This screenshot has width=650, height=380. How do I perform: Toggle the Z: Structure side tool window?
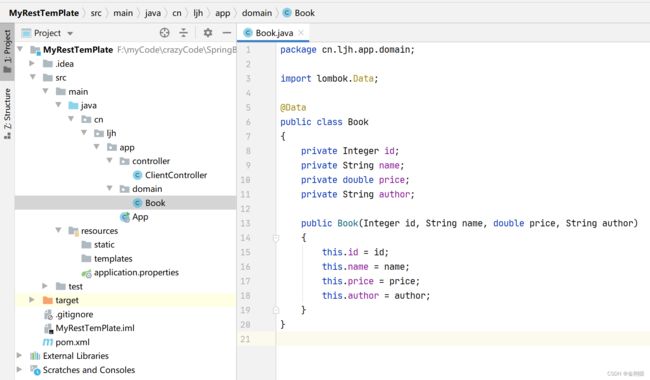[x=7, y=113]
